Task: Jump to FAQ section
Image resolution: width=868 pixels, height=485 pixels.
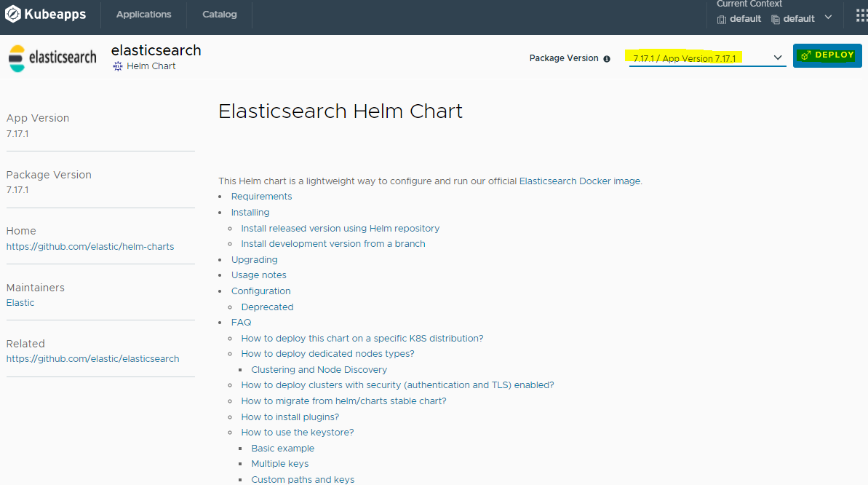Action: (x=242, y=322)
